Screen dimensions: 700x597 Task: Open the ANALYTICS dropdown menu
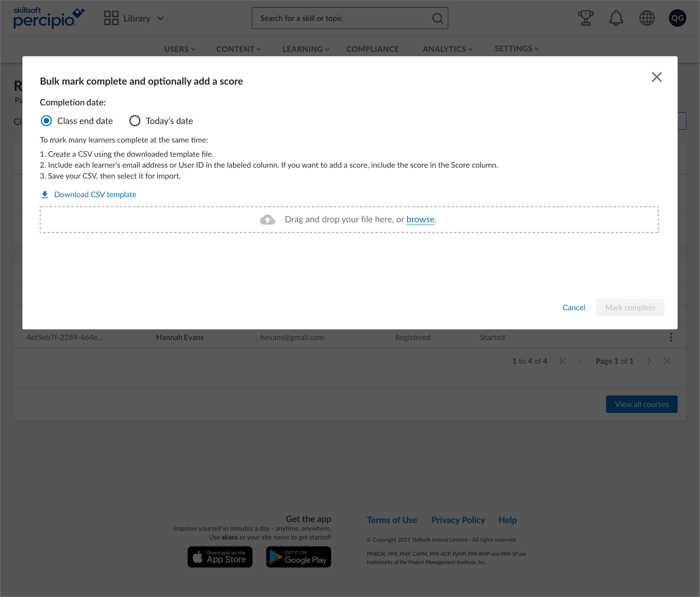(447, 49)
